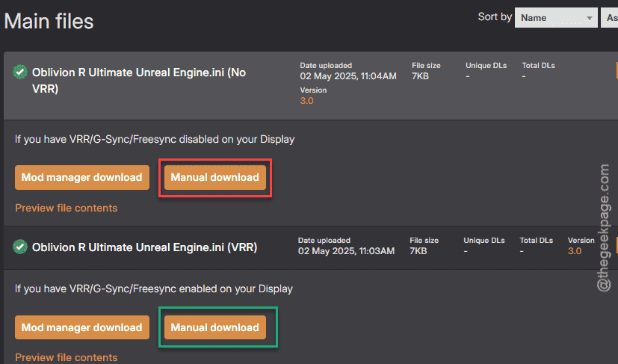Open Preview file contents for the No VRR file
This screenshot has width=618, height=364.
(x=67, y=208)
